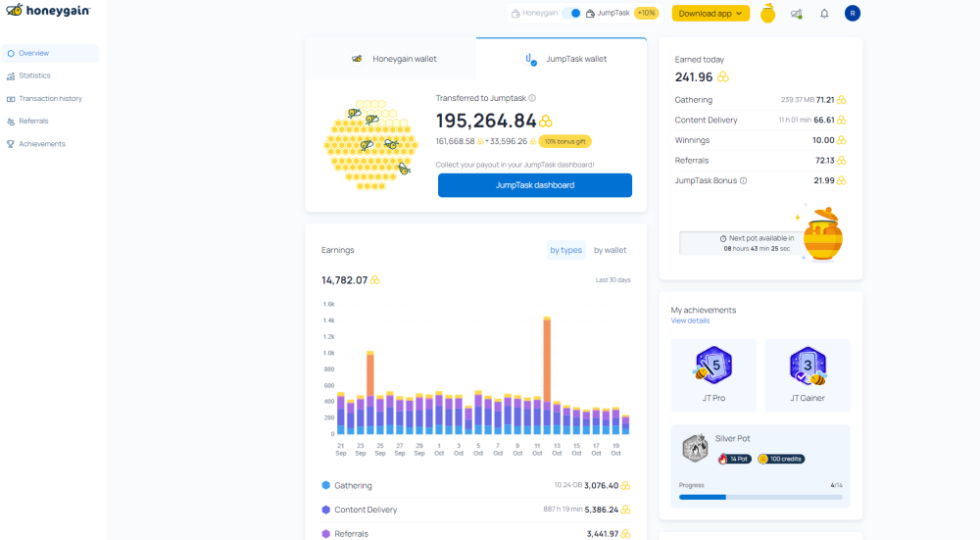This screenshot has height=540, width=980.
Task: Click the Silver Pot achievement icon
Action: click(695, 448)
